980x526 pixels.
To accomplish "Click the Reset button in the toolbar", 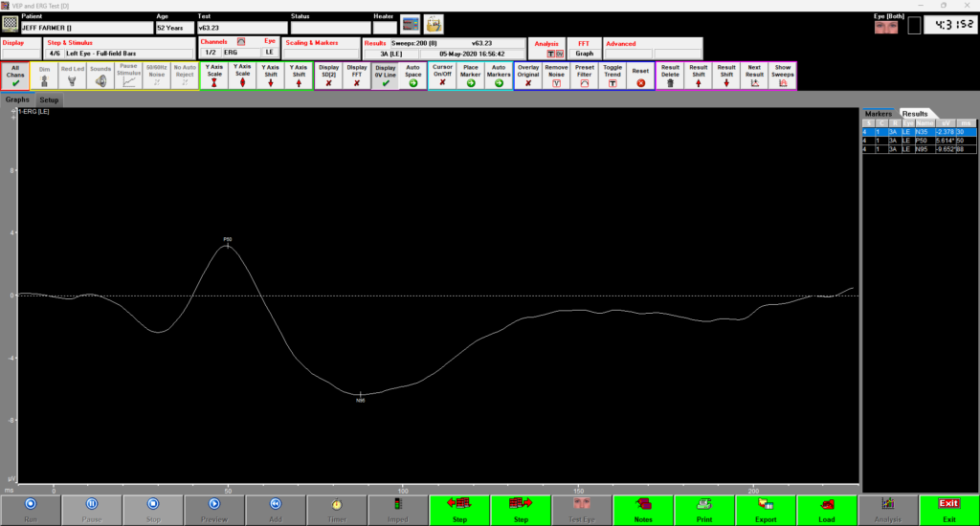I will pyautogui.click(x=640, y=76).
